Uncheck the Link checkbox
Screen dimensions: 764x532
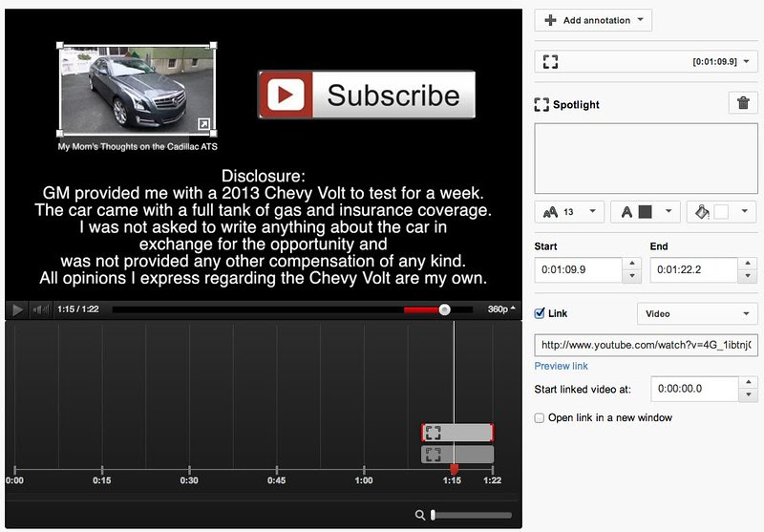click(x=539, y=313)
